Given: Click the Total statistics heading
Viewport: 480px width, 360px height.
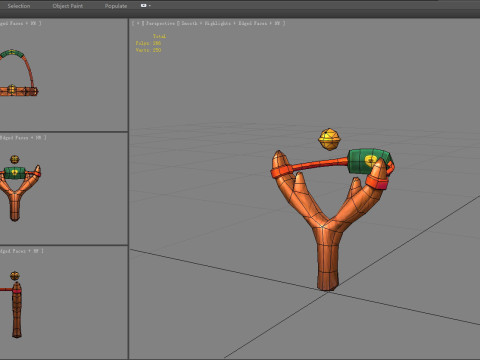Looking at the screenshot, I should click(x=159, y=36).
